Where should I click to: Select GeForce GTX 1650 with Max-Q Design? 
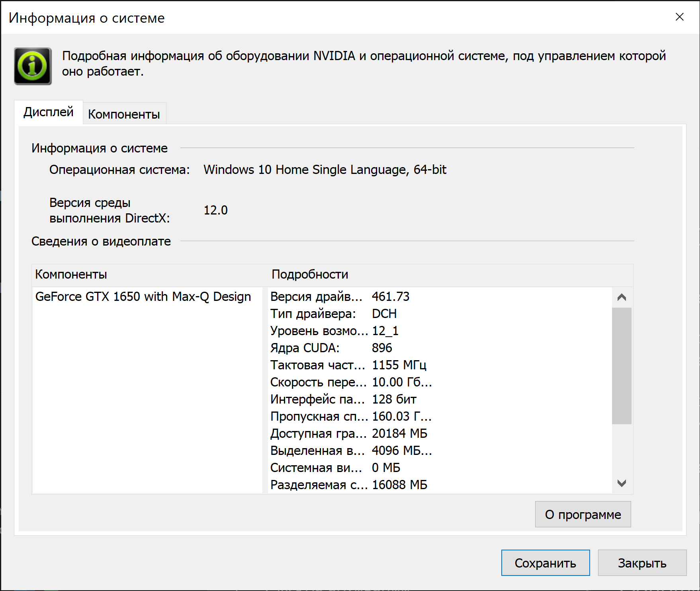click(143, 296)
